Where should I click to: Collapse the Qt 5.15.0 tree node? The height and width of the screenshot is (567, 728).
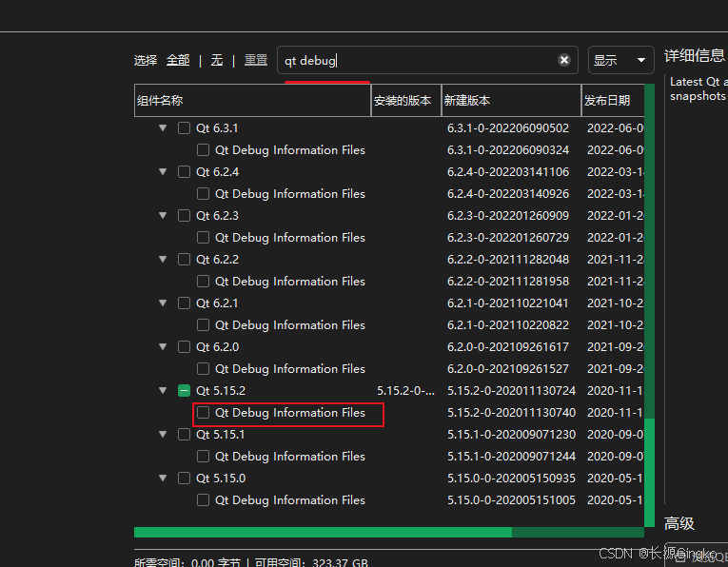pos(163,478)
